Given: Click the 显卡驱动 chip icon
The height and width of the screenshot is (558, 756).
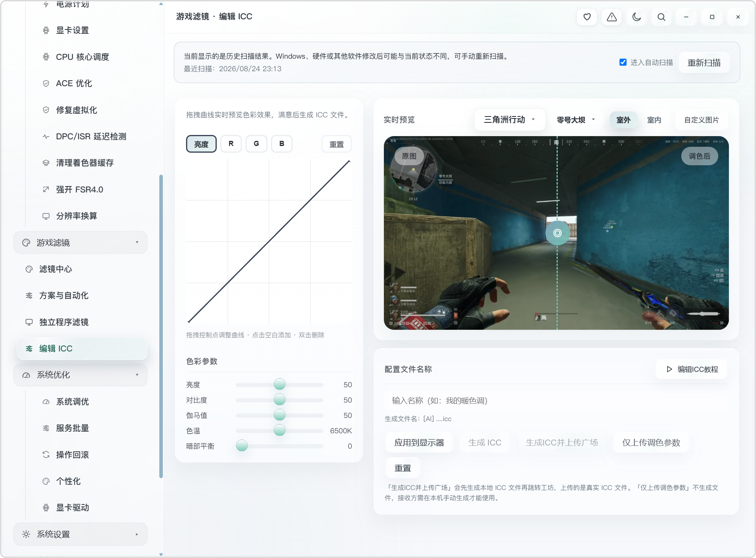Looking at the screenshot, I should coord(46,508).
